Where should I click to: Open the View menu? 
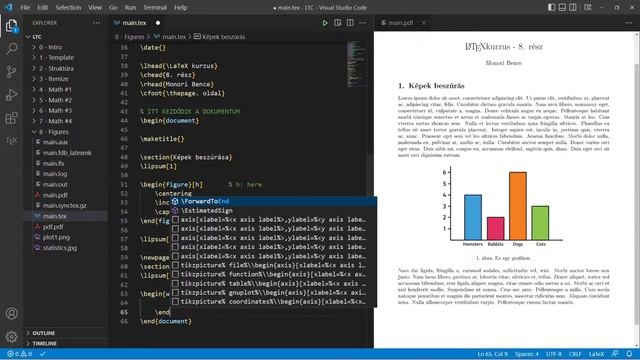click(x=95, y=7)
